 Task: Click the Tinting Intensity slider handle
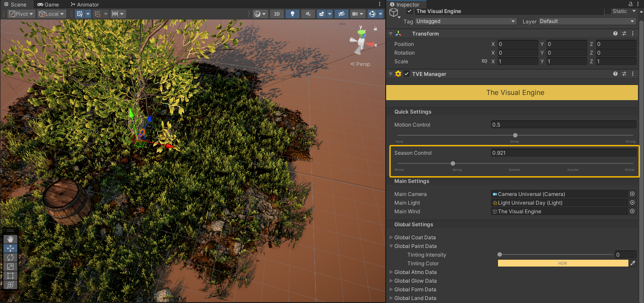(x=500, y=254)
